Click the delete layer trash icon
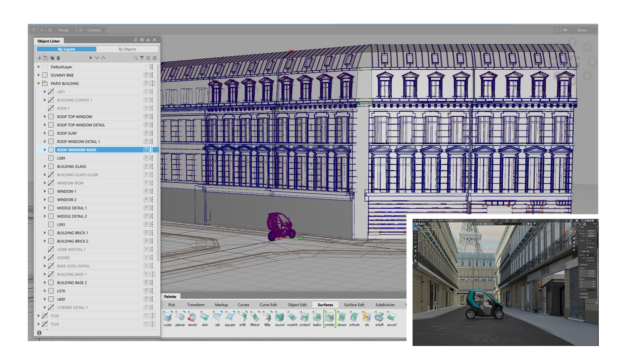Viewport: 644px width, 362px height. (58, 58)
